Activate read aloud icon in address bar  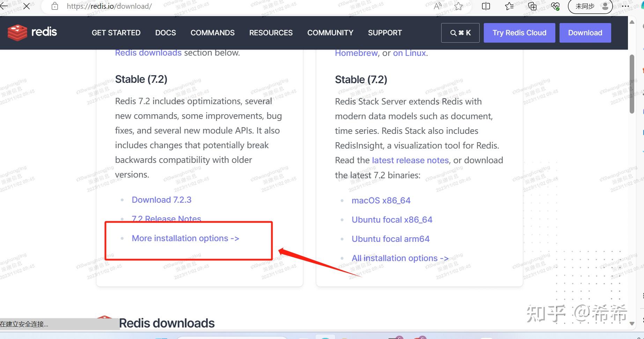[x=437, y=6]
